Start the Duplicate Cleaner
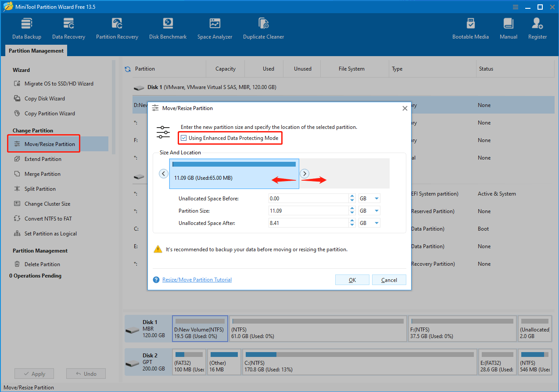 coord(263,27)
